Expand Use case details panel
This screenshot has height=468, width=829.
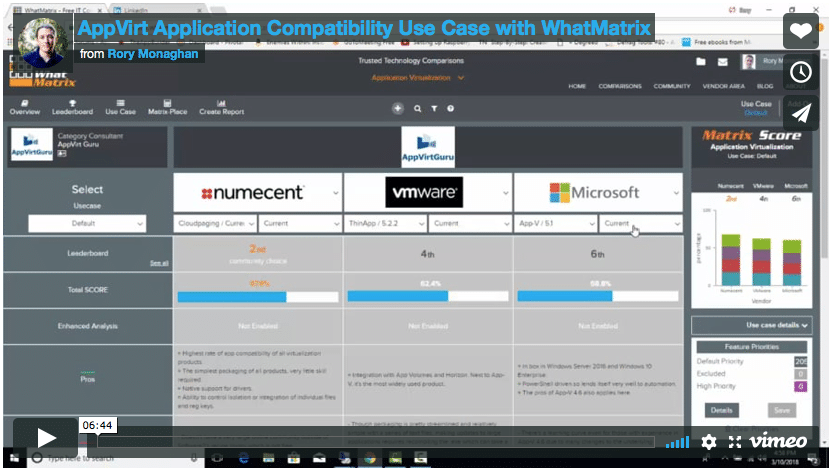pyautogui.click(x=751, y=325)
